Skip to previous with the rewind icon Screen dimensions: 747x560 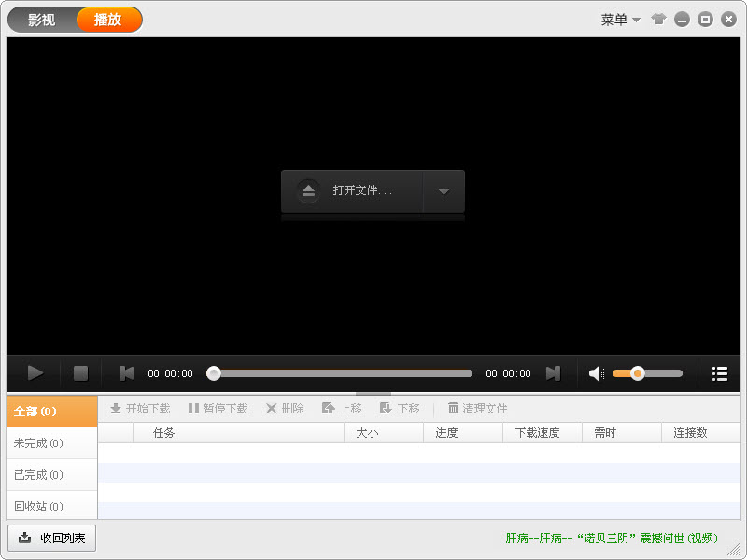click(x=125, y=372)
